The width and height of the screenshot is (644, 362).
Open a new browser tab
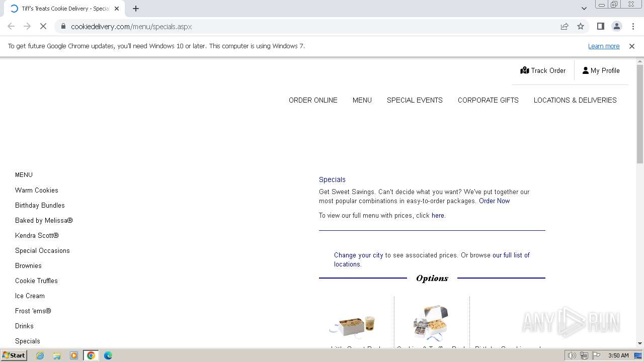[x=136, y=9]
